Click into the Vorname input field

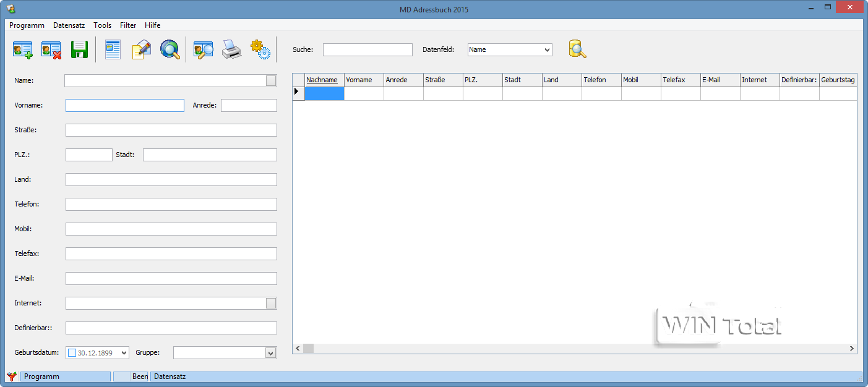pyautogui.click(x=125, y=105)
